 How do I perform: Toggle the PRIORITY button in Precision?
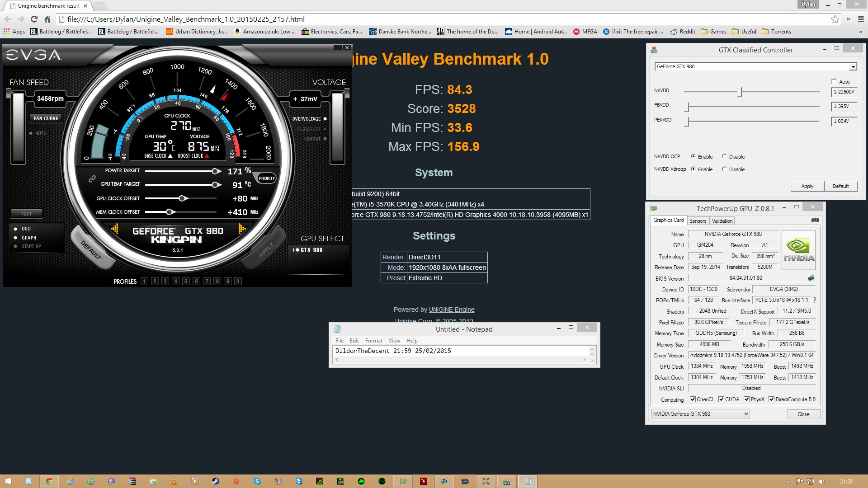pos(267,178)
